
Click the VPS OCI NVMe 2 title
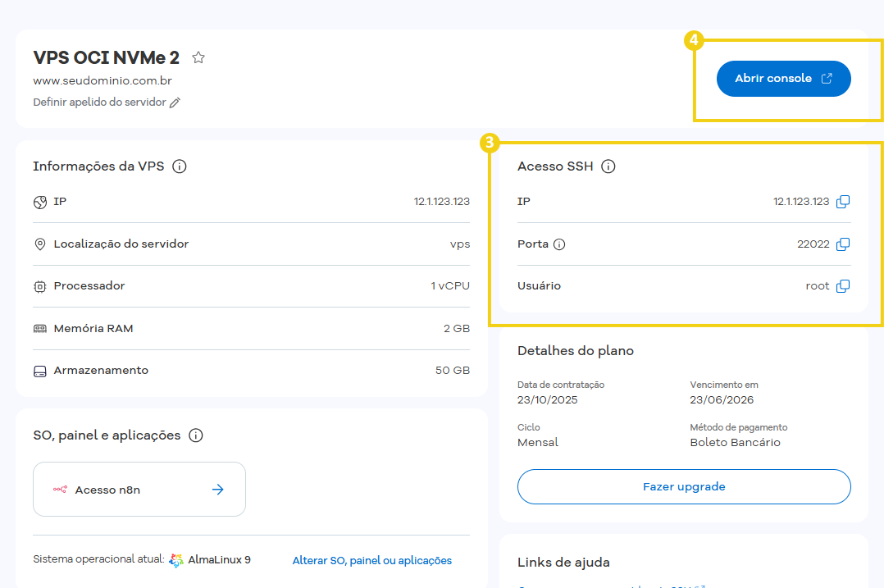click(106, 57)
